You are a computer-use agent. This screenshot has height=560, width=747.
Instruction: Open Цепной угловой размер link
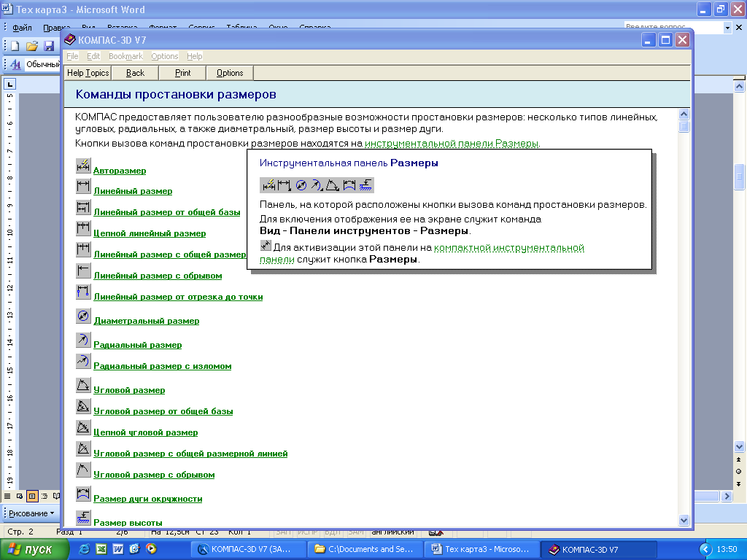tap(145, 432)
